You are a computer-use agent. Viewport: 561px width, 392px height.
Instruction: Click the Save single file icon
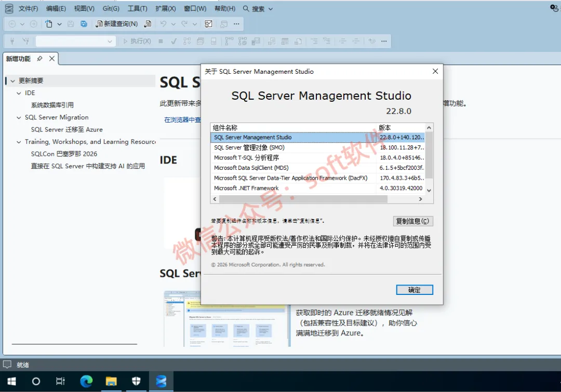71,24
